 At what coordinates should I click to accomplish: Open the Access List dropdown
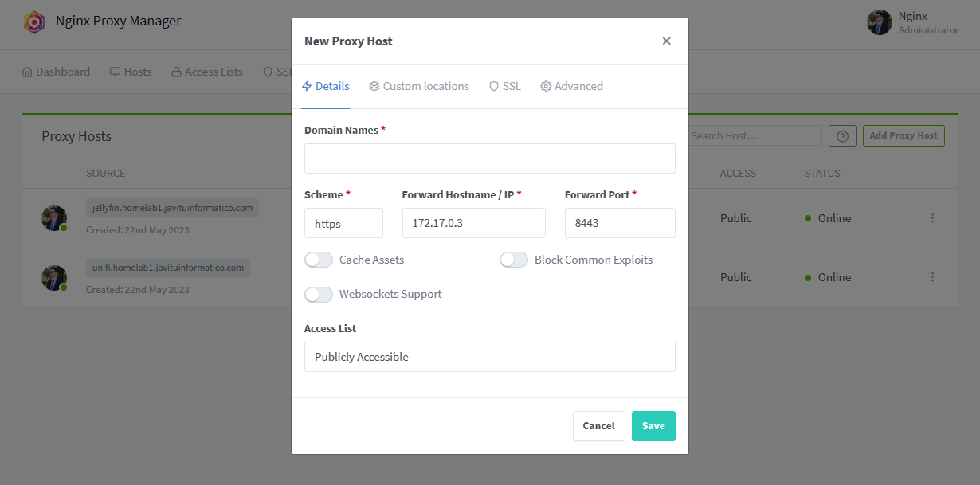pos(489,356)
